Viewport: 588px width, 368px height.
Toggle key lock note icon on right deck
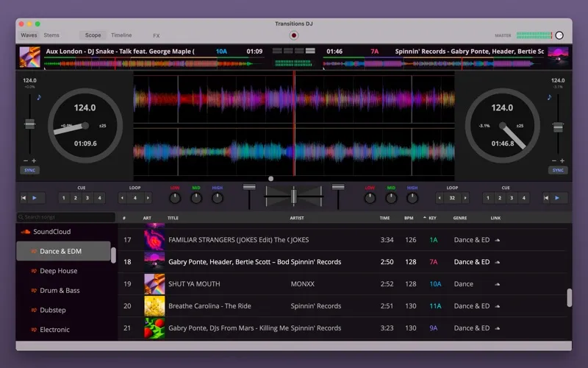coord(549,97)
